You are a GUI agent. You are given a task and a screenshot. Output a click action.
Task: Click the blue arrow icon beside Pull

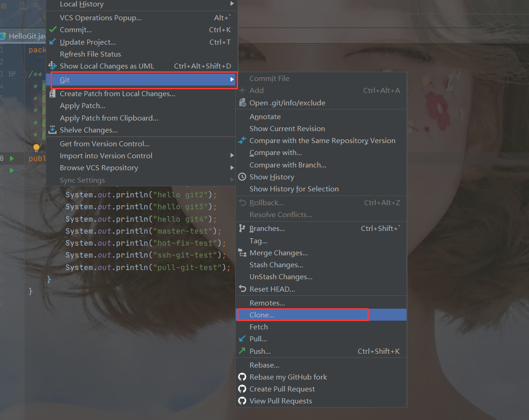(242, 339)
